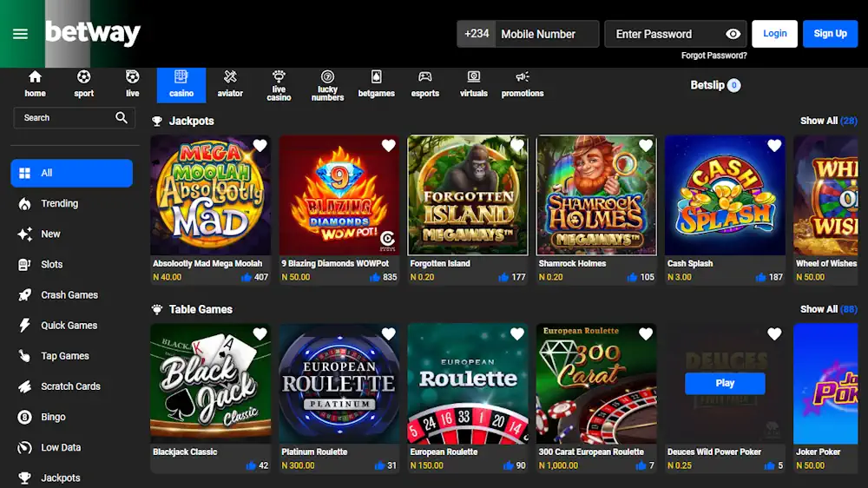Play Deuces Wild Power Poker
The height and width of the screenshot is (488, 868).
click(x=725, y=383)
